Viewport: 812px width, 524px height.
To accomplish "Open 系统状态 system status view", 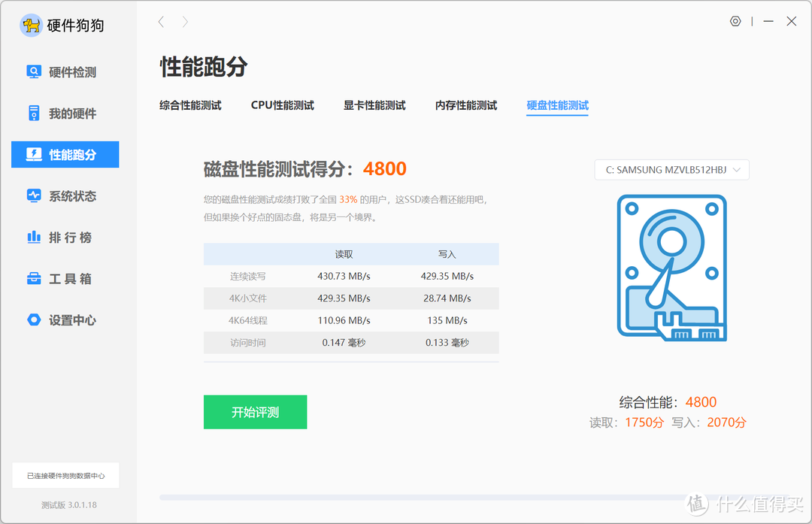I will [x=65, y=195].
